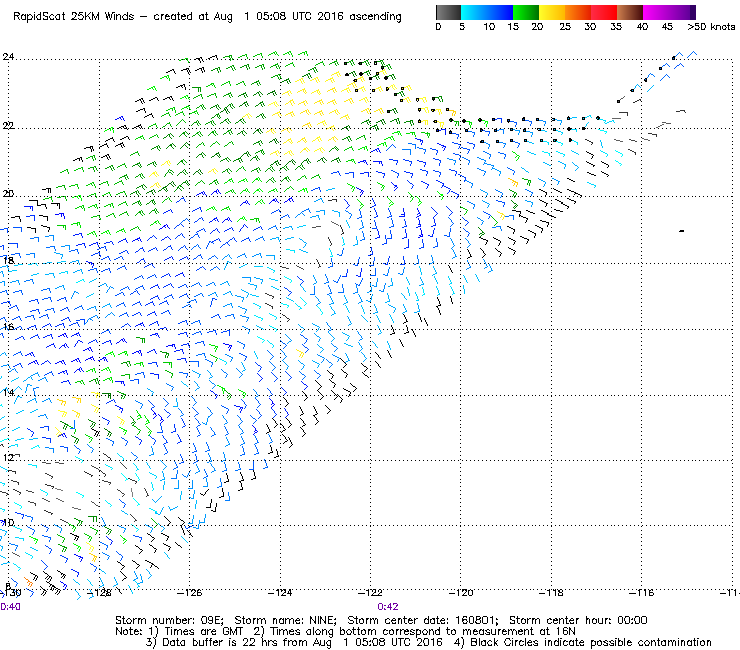The width and height of the screenshot is (740, 650).
Task: Click the '40' legend scale label
Action: pos(642,27)
